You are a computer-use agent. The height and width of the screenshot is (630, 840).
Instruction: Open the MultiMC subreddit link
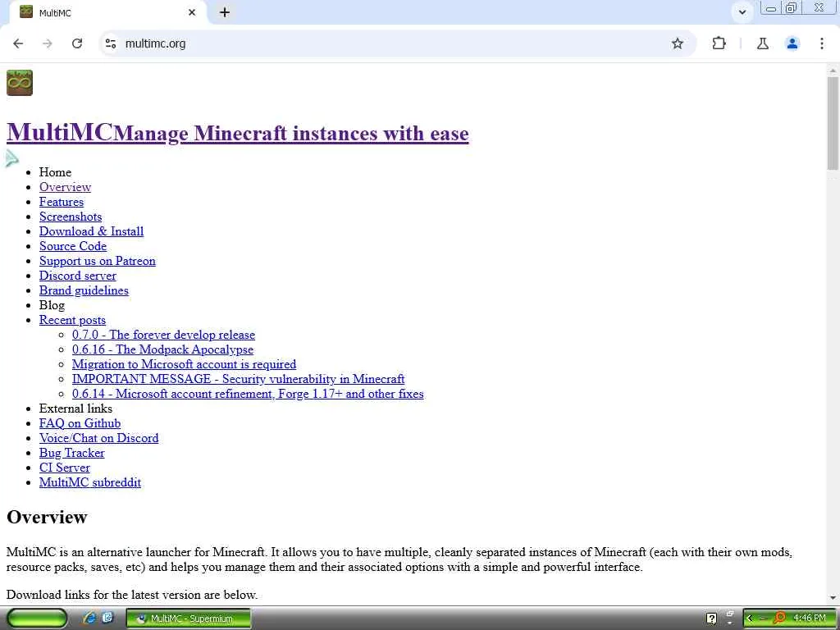point(90,482)
